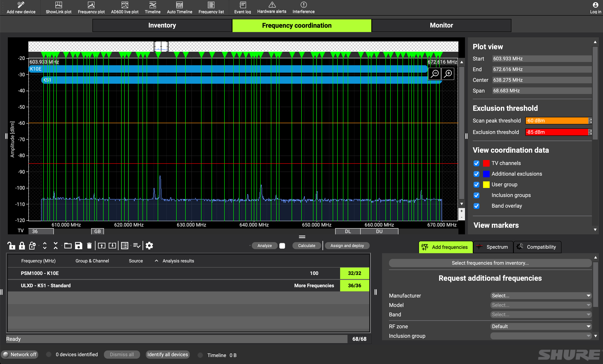This screenshot has height=364, width=603.
Task: Zoom in the spectrum plot
Action: pyautogui.click(x=448, y=74)
